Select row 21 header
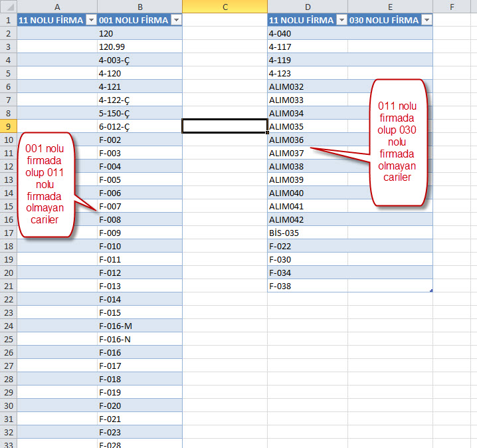Screen dimensions: 477x448 [x=9, y=286]
